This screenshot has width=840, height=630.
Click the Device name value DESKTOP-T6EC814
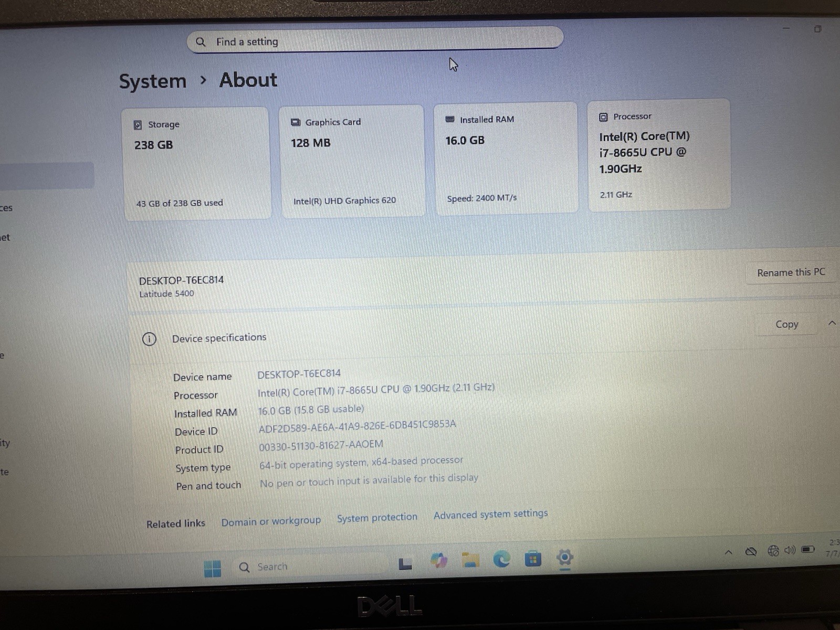pos(299,374)
